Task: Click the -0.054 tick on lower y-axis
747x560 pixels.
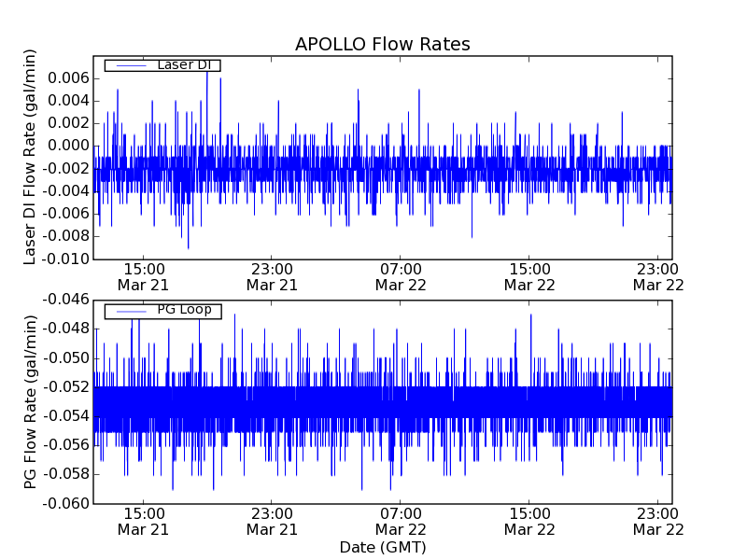Action: click(x=65, y=416)
